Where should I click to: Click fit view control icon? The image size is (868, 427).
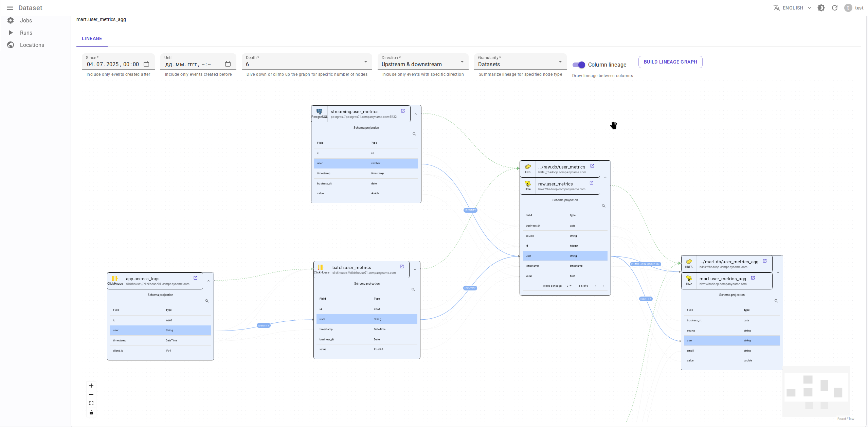(x=91, y=403)
